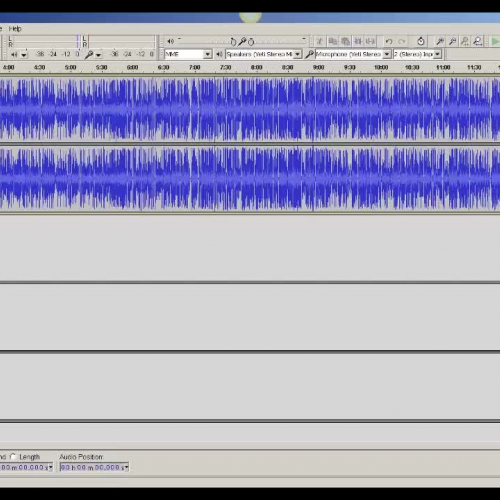The width and height of the screenshot is (500, 500).
Task: Click the lower (right channel) waveform
Action: (250, 179)
